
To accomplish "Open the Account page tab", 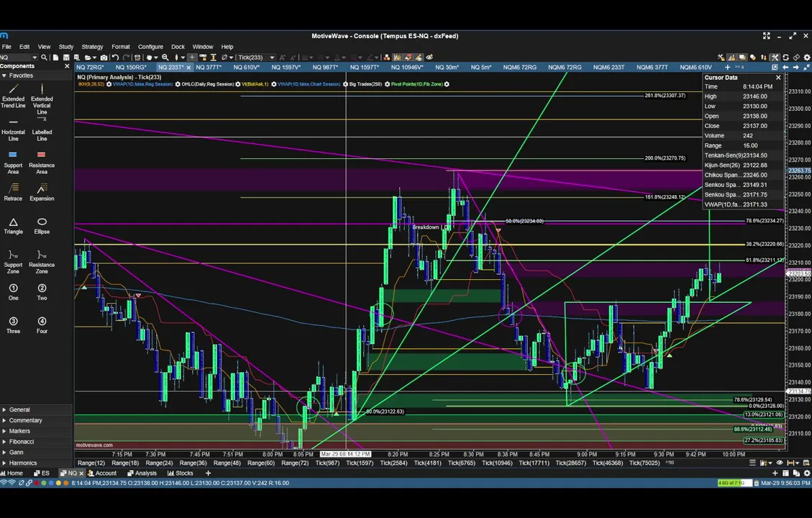I will pyautogui.click(x=102, y=473).
